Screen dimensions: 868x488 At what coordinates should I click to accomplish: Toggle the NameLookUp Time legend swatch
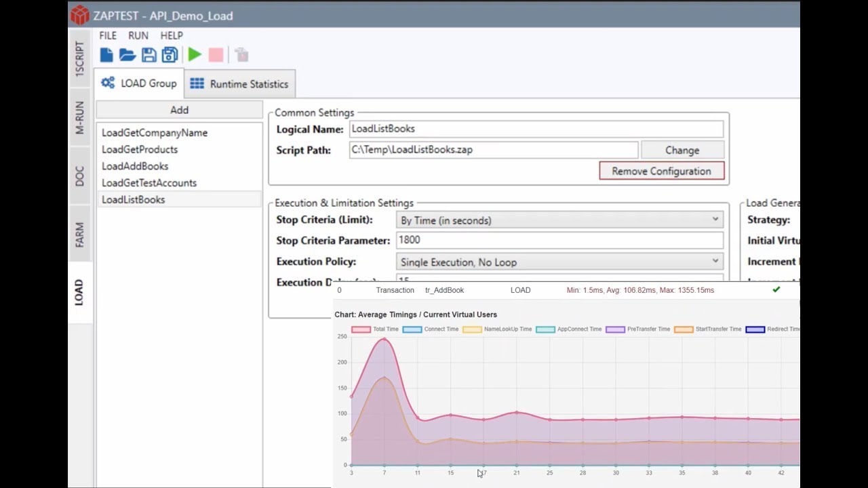point(472,329)
